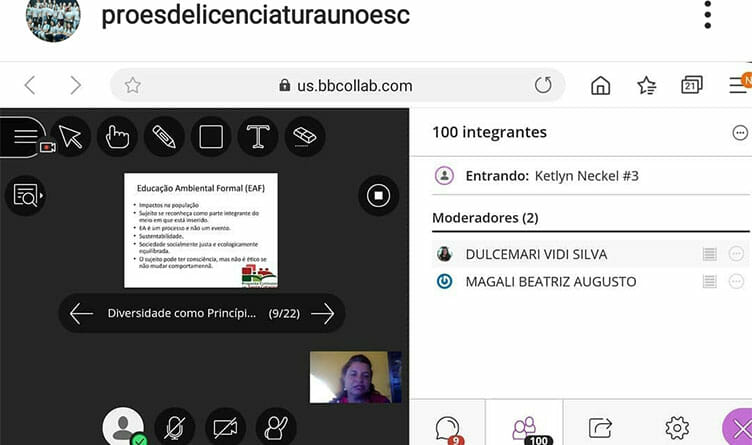
Task: Go to the next slide arrow
Action: (322, 314)
